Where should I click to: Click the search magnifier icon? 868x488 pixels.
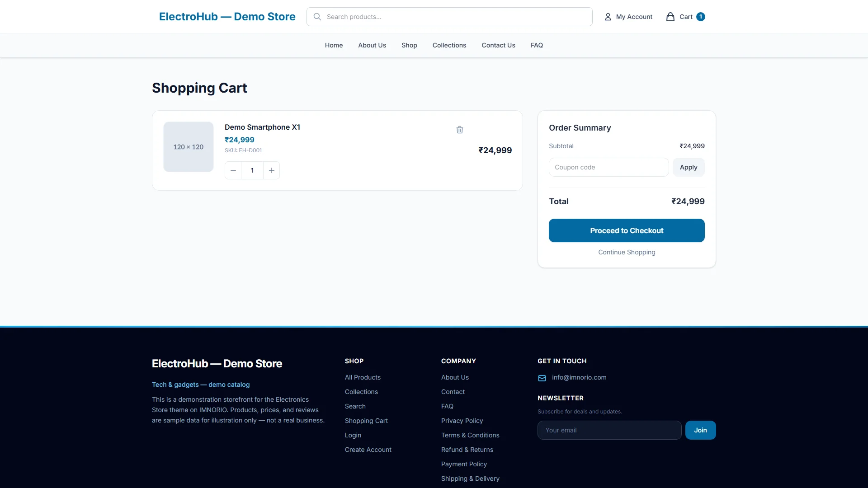point(317,17)
